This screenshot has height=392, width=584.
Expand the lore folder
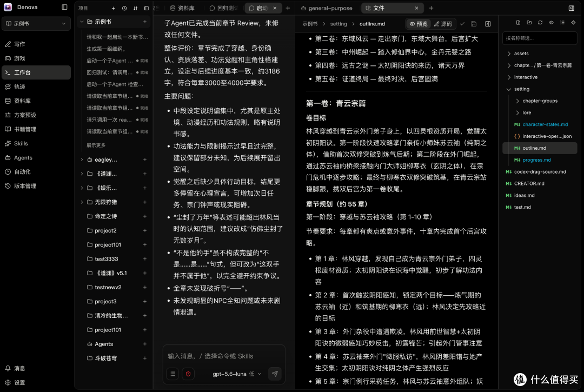(x=517, y=113)
